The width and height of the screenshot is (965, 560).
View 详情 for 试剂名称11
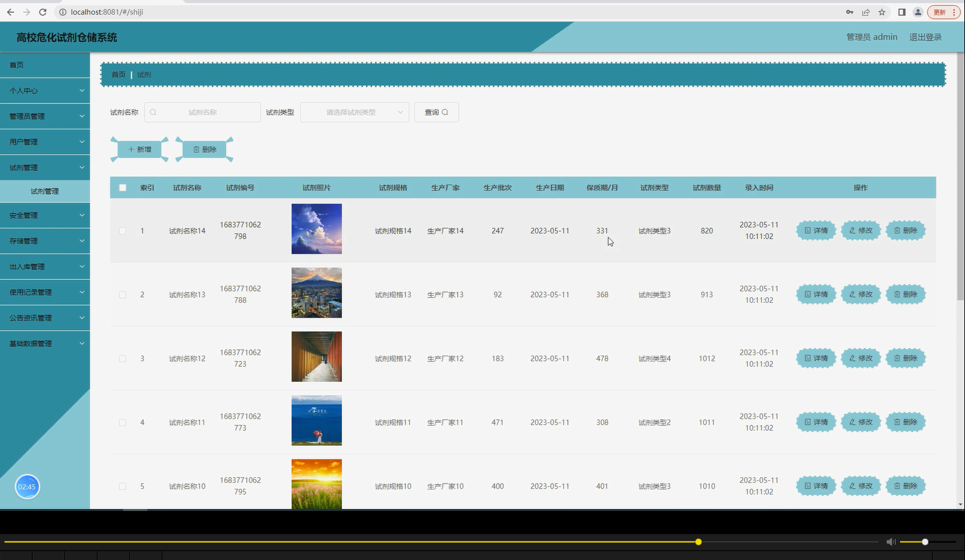[816, 422]
